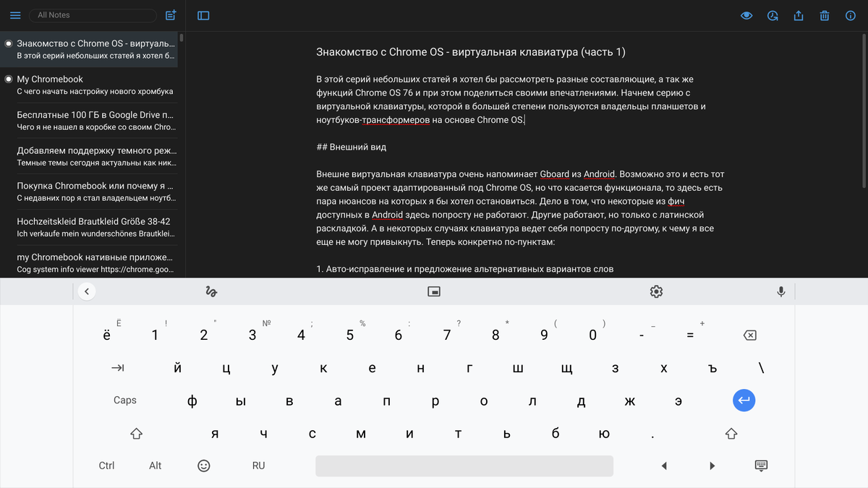Toggle the left Shift key
This screenshot has height=488, width=868.
pyautogui.click(x=136, y=433)
